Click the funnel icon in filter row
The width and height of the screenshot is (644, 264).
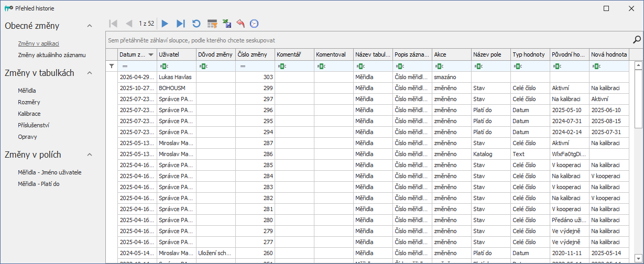(x=111, y=66)
